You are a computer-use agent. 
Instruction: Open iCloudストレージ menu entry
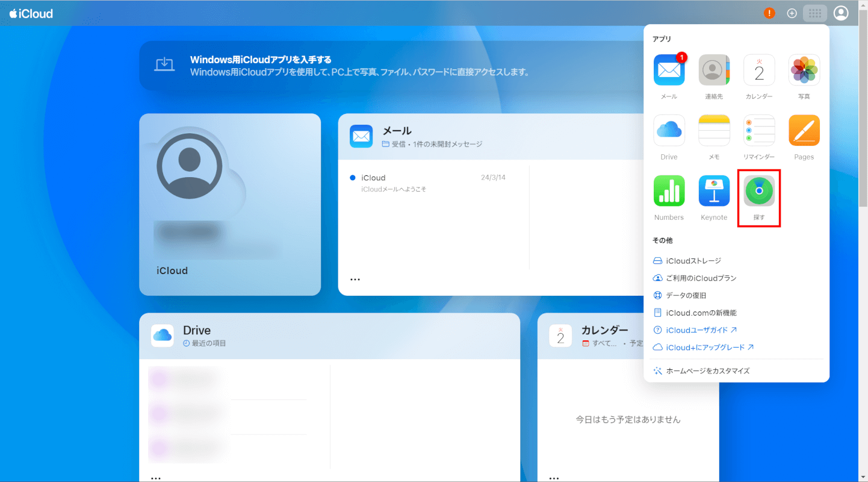pos(687,261)
